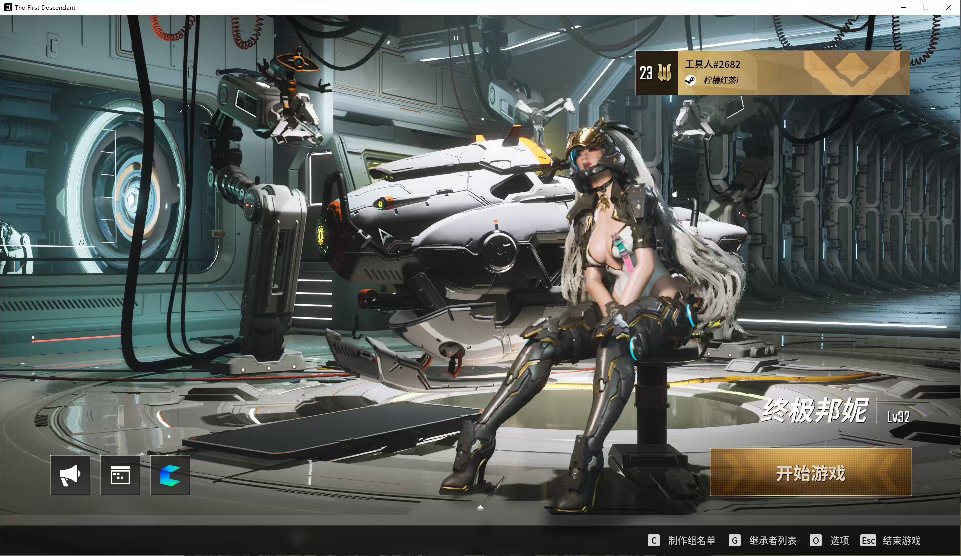Open the news window icon
This screenshot has height=556, width=961.
(120, 475)
